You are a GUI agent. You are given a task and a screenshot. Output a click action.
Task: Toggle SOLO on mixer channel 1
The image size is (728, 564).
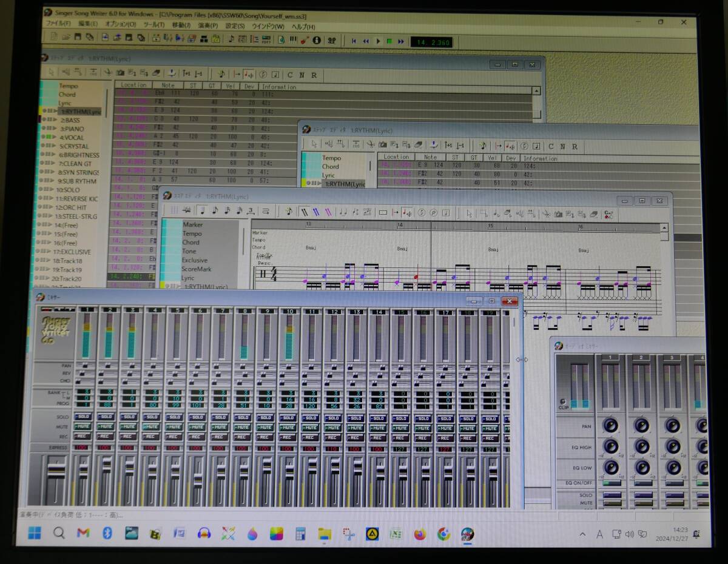tap(83, 417)
